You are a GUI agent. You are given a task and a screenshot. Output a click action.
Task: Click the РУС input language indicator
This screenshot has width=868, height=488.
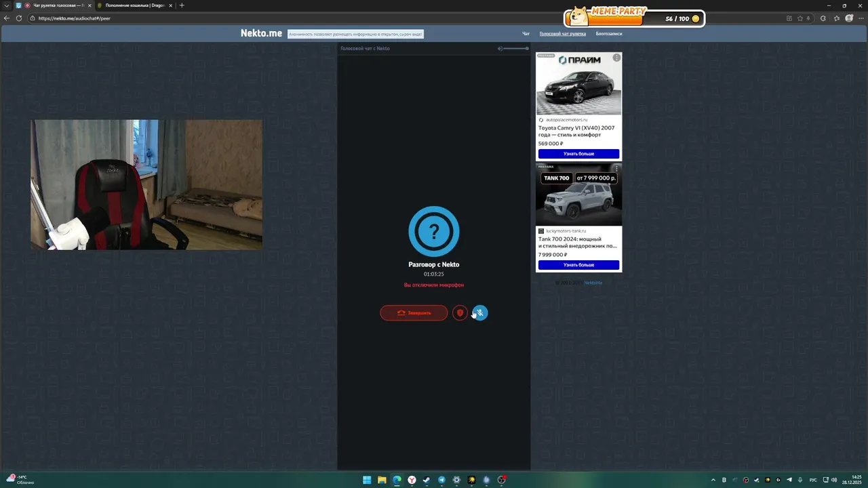813,480
